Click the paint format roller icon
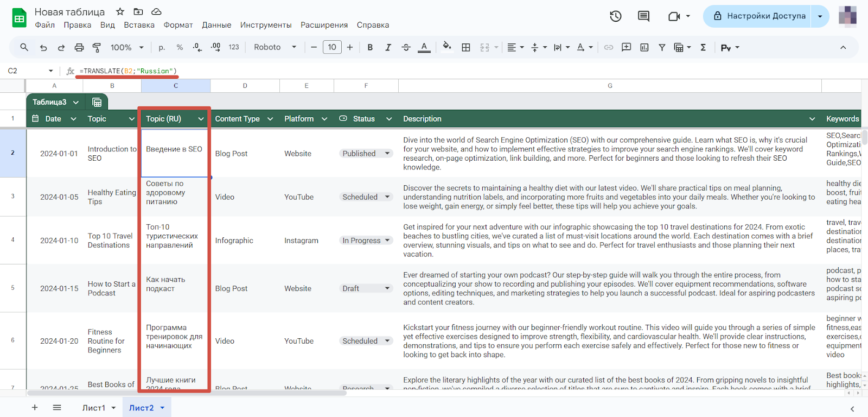Image resolution: width=868 pixels, height=417 pixels. point(97,47)
